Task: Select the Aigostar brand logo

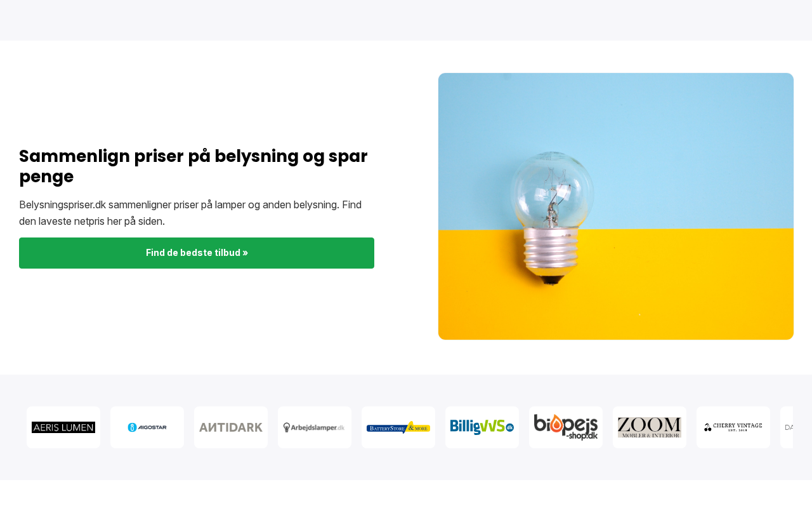Action: (x=147, y=427)
